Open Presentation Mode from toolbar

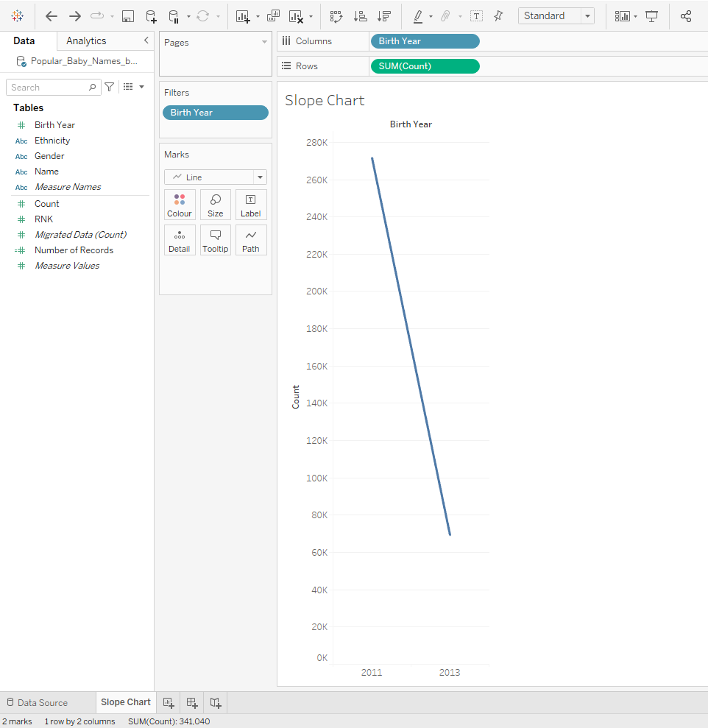click(651, 16)
